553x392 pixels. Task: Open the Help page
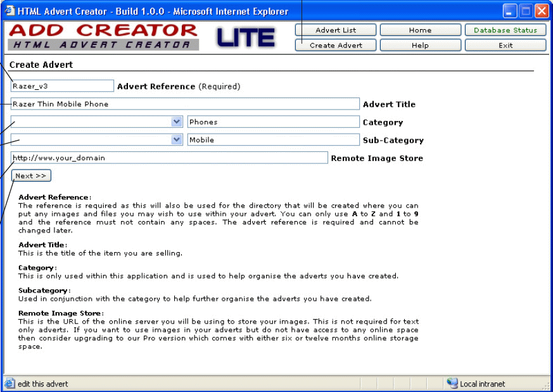(421, 45)
